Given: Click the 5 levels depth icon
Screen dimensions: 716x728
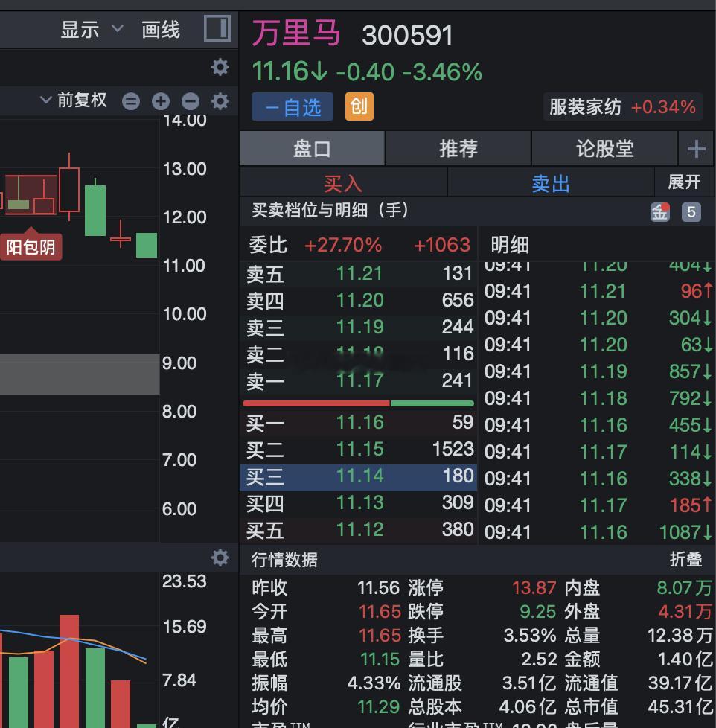Looking at the screenshot, I should point(691,212).
